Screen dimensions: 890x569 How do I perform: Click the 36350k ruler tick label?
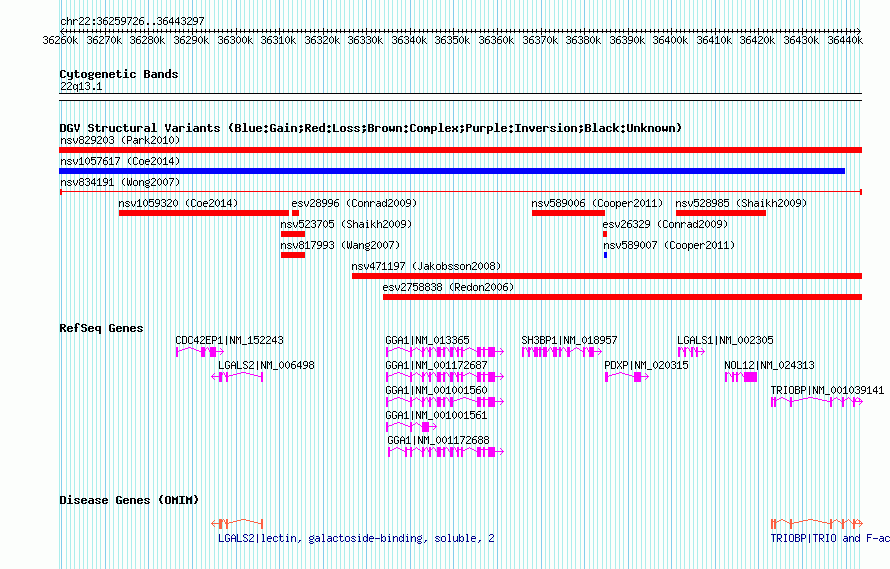pos(452,40)
